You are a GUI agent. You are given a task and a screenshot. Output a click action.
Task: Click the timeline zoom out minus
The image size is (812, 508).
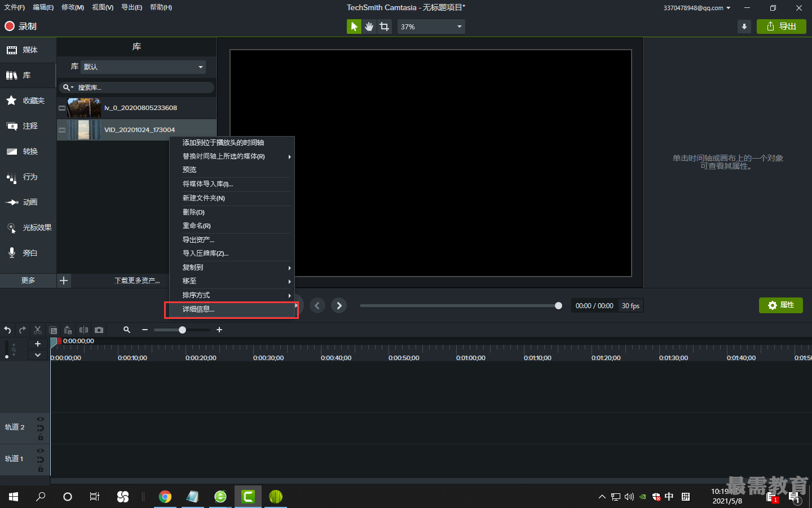(x=145, y=330)
